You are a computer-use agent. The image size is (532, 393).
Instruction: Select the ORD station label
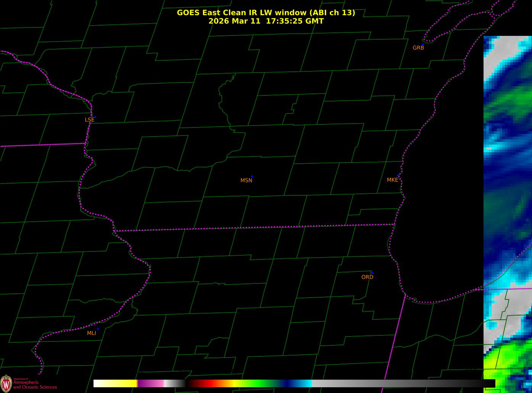[367, 277]
